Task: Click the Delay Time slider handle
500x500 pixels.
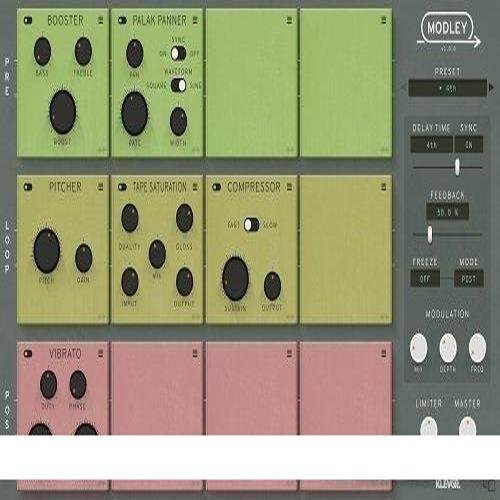Action: click(x=458, y=167)
